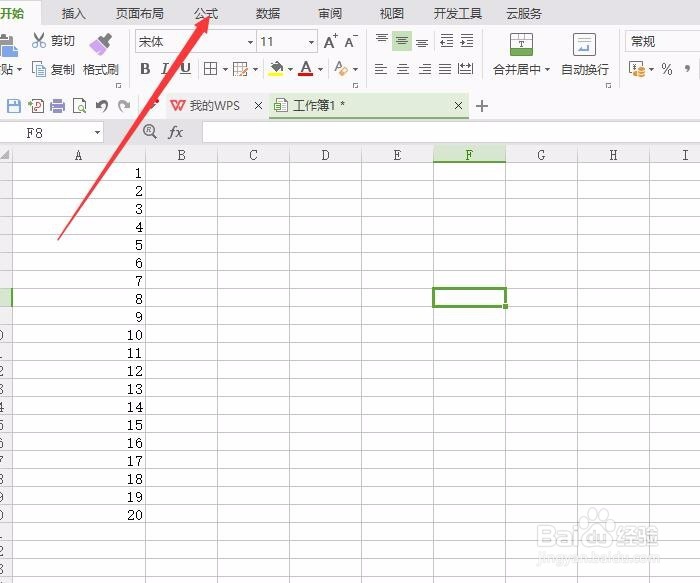Viewport: 700px width, 583px height.
Task: Click the Copy (复制) button
Action: [x=53, y=69]
